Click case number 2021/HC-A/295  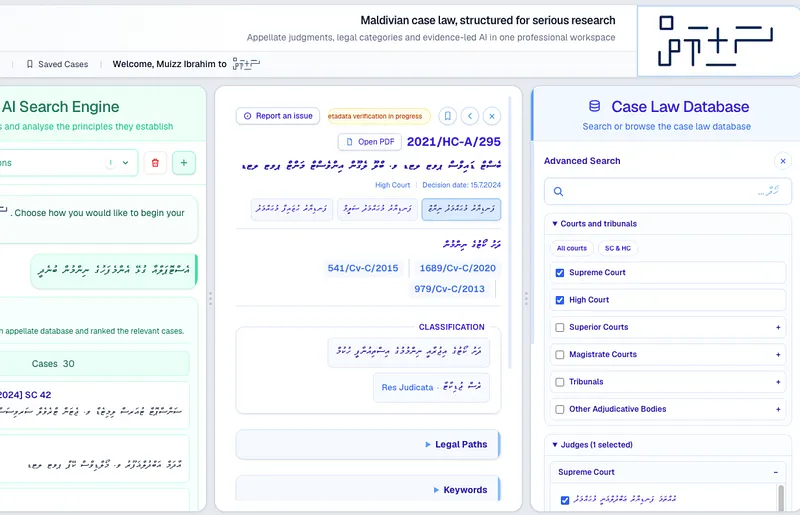(x=454, y=141)
